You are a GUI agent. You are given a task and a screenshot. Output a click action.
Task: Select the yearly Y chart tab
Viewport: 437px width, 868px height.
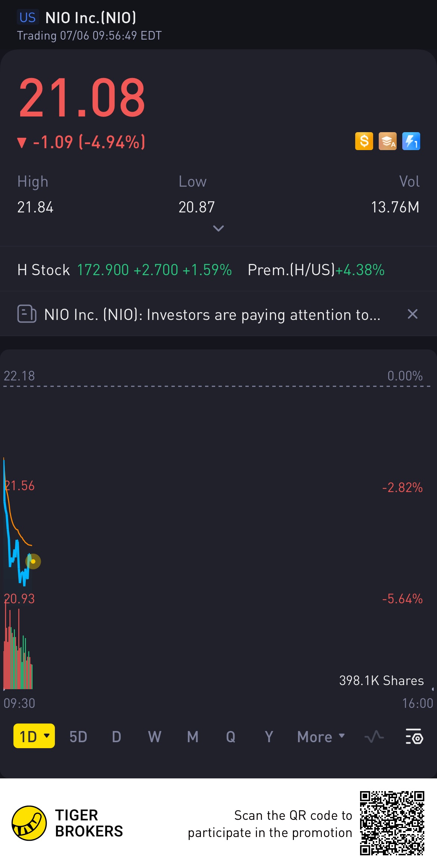pos(269,737)
